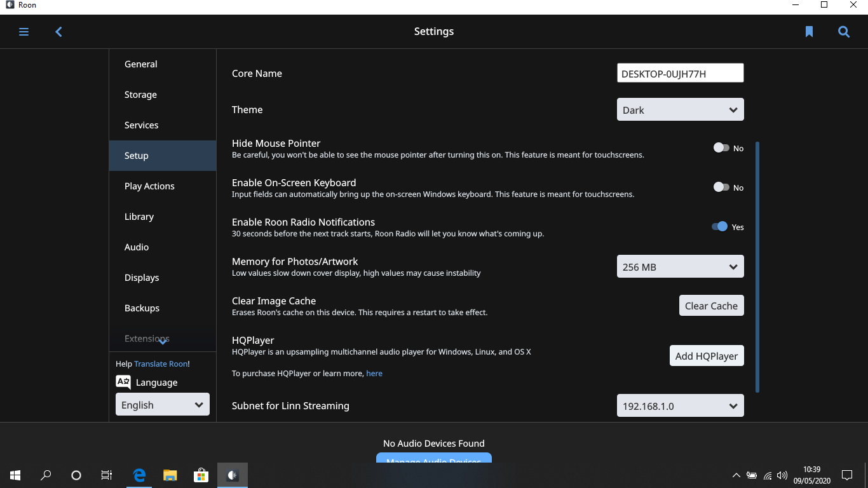Launch Microsoft Edge from the taskbar
Viewport: 868px width, 488px height.
tap(139, 475)
